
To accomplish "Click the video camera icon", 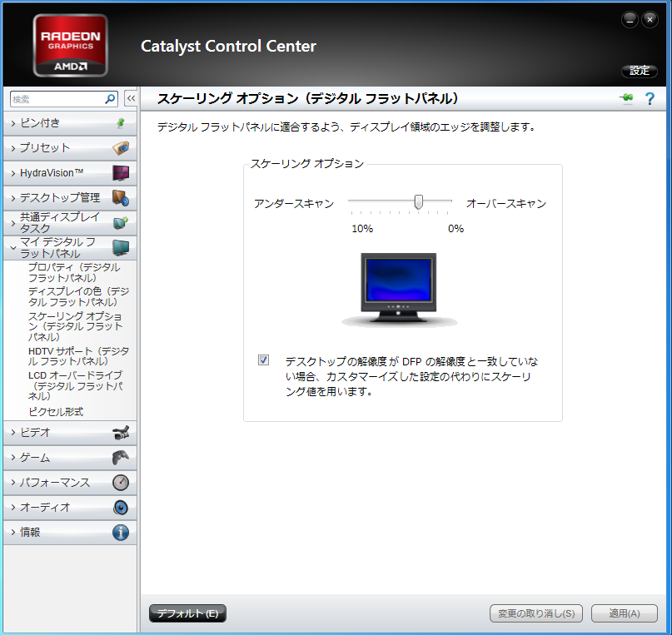I will (x=121, y=433).
